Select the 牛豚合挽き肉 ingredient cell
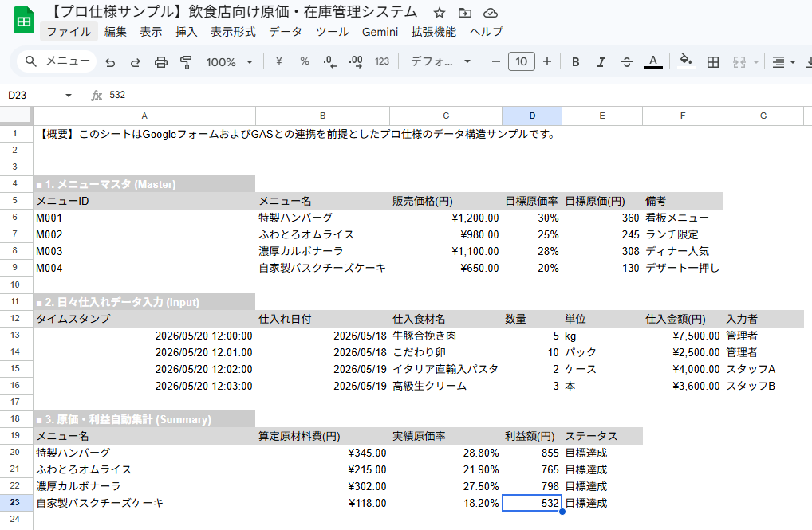 pos(446,336)
